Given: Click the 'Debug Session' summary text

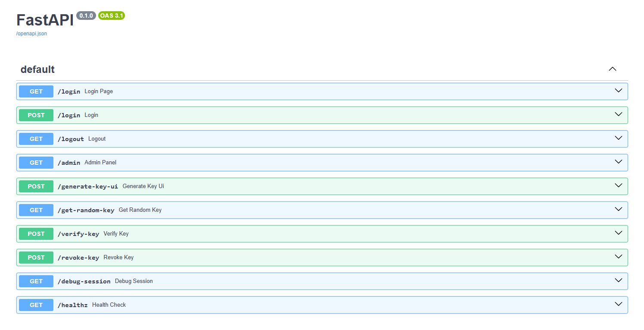Looking at the screenshot, I should (x=134, y=281).
